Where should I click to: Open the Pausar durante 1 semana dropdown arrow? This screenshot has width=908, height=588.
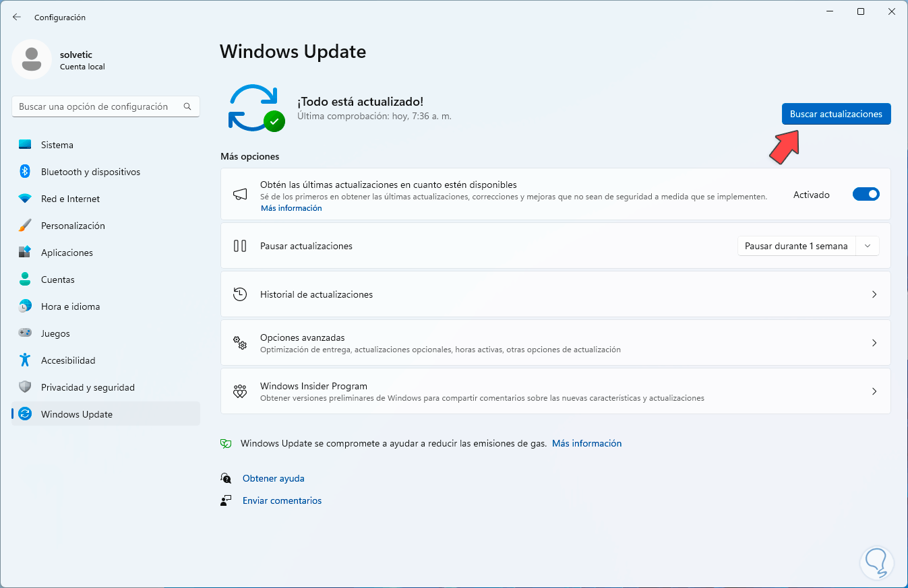pos(868,246)
